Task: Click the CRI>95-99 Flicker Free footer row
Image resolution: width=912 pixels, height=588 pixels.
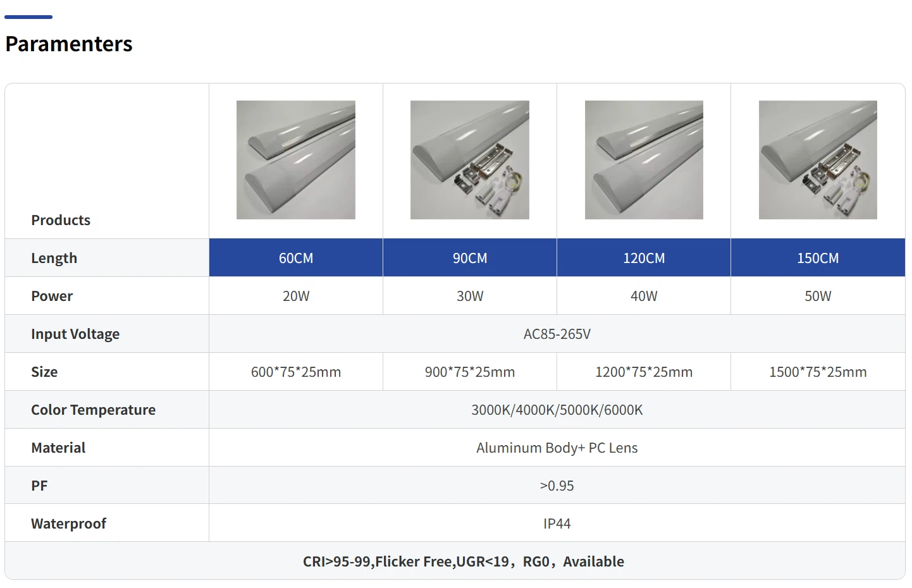Action: pos(463,561)
